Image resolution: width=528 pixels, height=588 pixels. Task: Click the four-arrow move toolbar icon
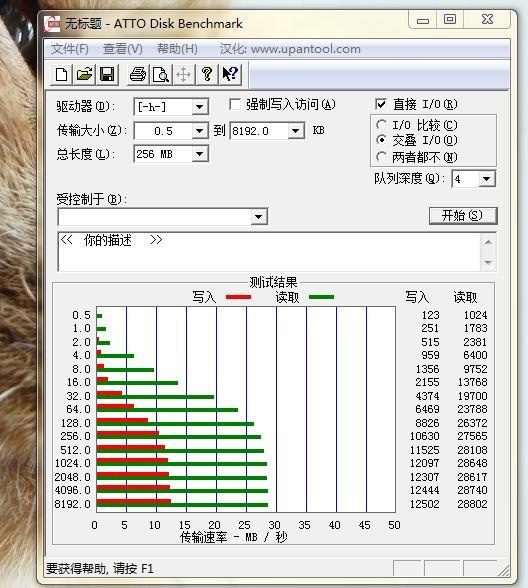pos(184,74)
